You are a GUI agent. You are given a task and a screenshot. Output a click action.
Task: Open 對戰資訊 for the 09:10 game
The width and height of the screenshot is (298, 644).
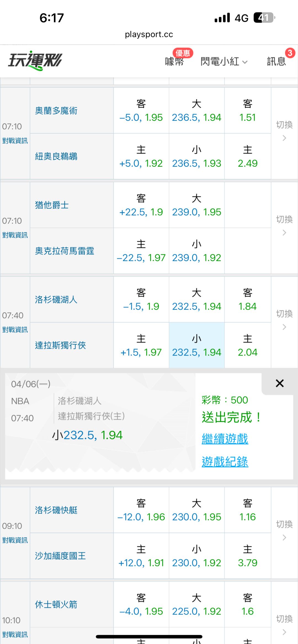(15, 540)
